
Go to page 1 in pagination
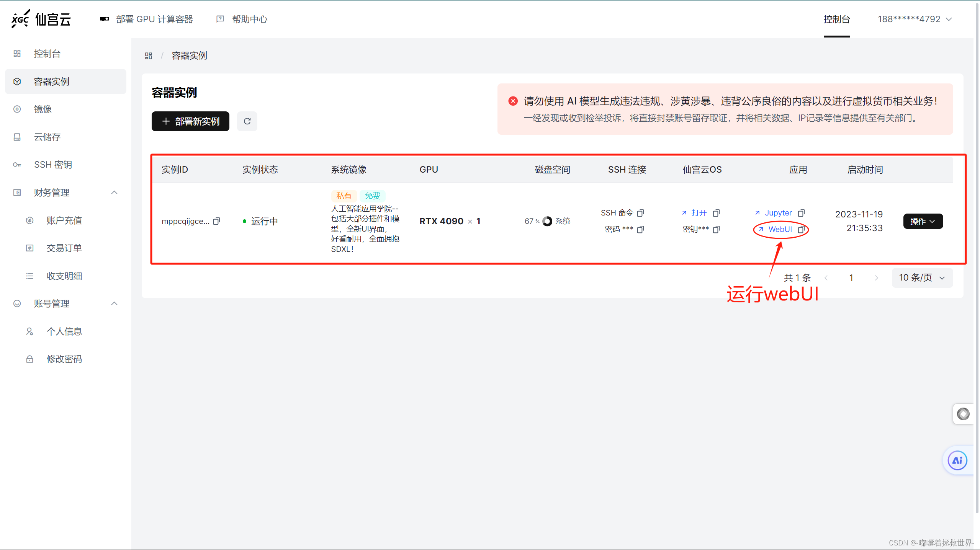[x=851, y=277]
